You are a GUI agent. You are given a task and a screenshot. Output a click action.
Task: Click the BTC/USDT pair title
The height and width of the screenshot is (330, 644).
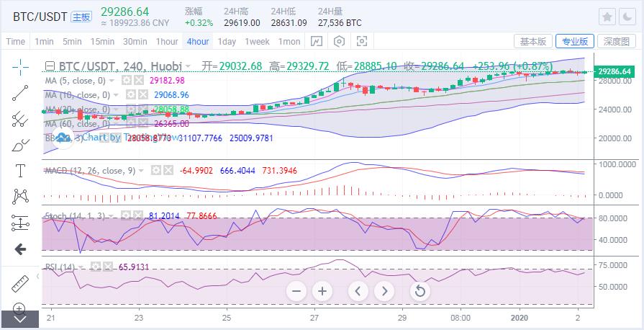[x=40, y=17]
